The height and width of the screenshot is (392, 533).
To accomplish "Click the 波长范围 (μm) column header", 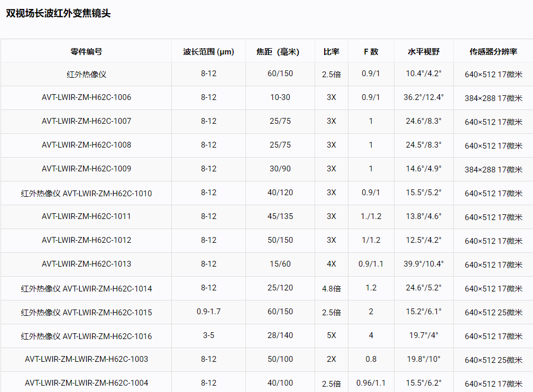I will pos(208,52).
